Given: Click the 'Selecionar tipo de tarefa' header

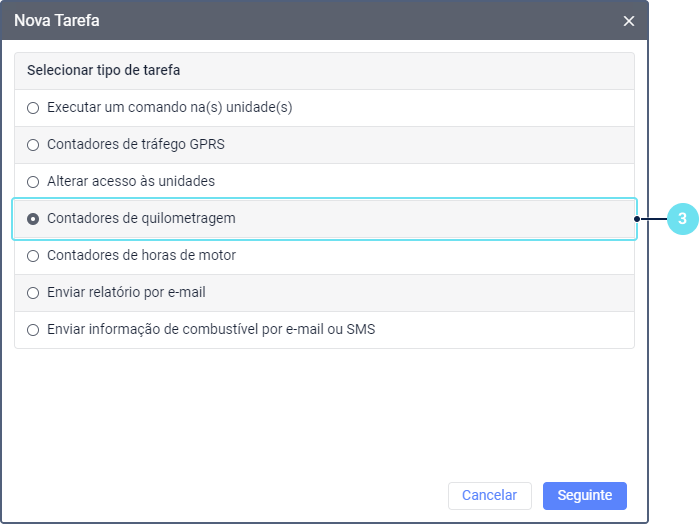Looking at the screenshot, I should (x=103, y=71).
